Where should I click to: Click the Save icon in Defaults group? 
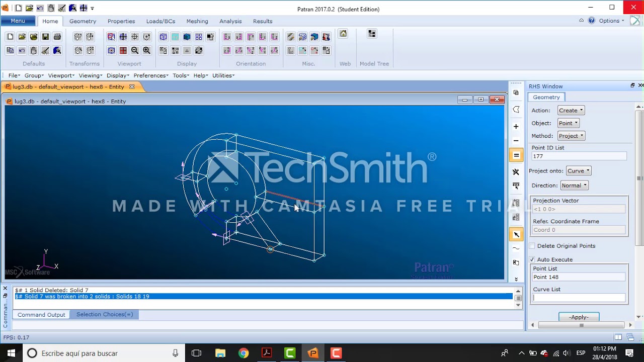(45, 37)
